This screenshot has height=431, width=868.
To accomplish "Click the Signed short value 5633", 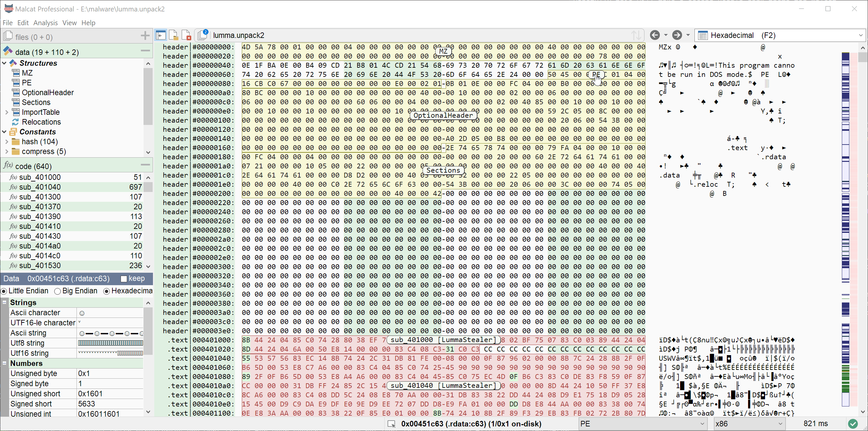I will point(110,404).
